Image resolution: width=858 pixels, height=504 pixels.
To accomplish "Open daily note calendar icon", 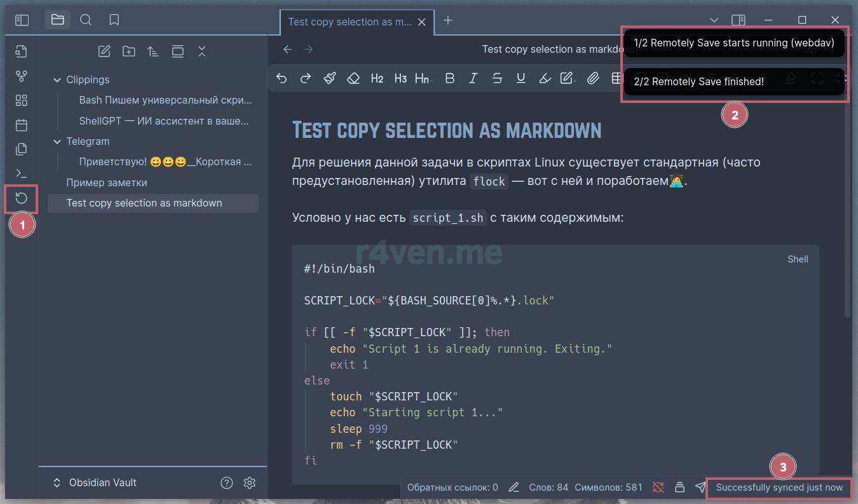I will 22,125.
